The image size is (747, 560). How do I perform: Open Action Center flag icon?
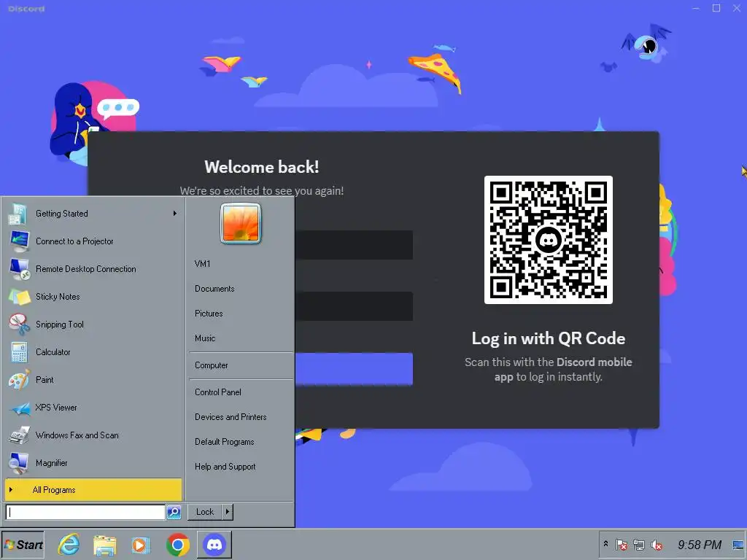tap(622, 545)
